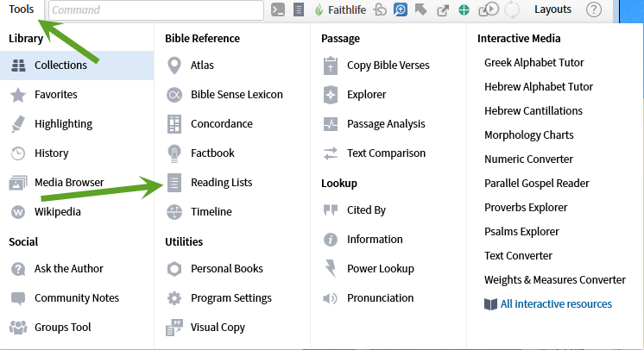This screenshot has width=644, height=350.
Task: Click the help question mark icon
Action: tap(593, 9)
